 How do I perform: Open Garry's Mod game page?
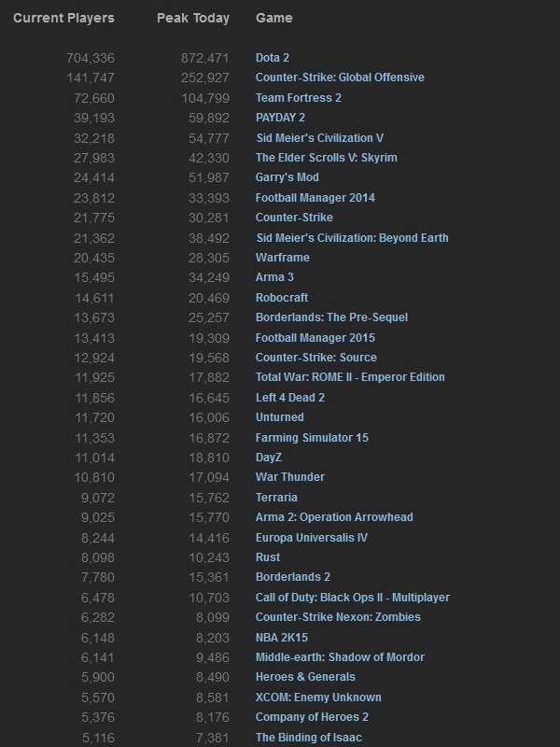tap(287, 177)
